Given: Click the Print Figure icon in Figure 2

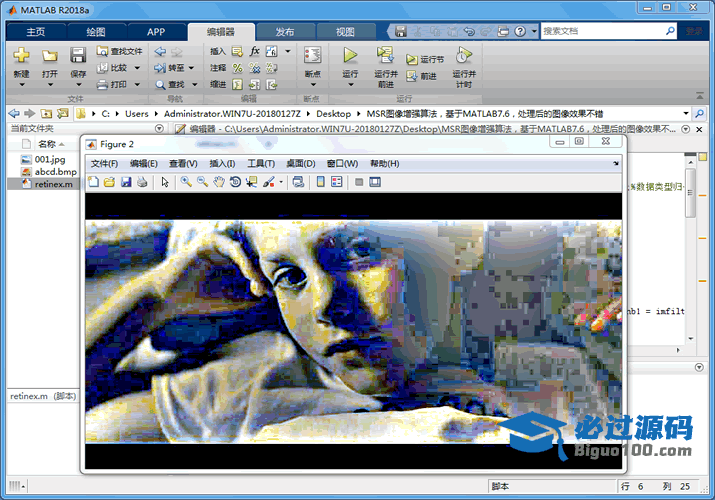Looking at the screenshot, I should coord(142,182).
